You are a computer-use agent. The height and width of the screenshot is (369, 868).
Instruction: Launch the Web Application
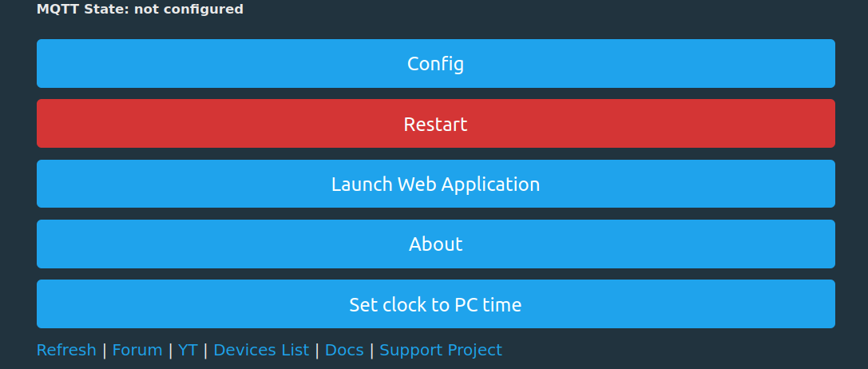[x=435, y=184]
